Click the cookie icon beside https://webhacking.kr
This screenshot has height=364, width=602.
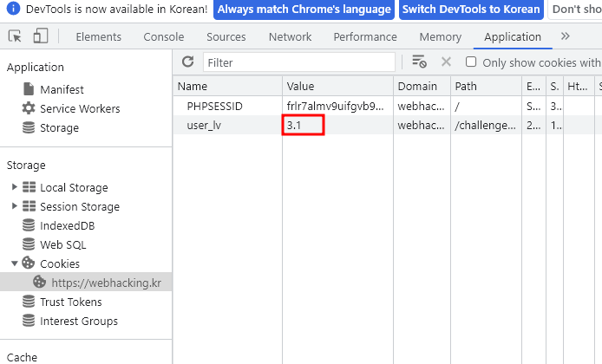pos(39,283)
